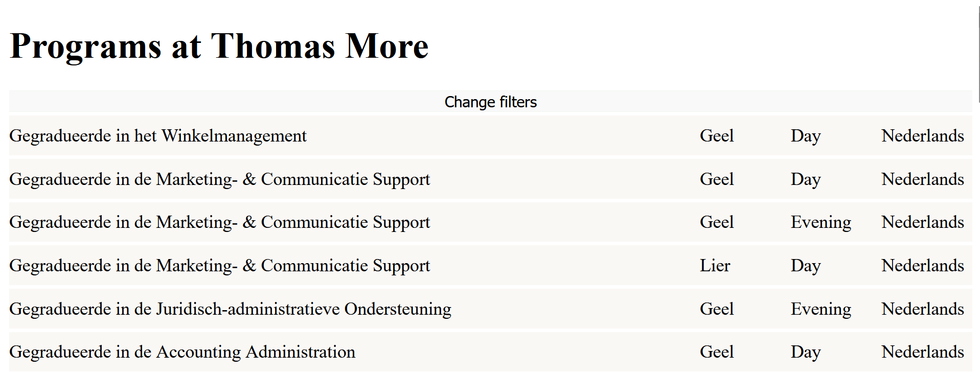Click Day in the Winkelmanagement row
Screen dimensions: 980x374
tap(805, 136)
